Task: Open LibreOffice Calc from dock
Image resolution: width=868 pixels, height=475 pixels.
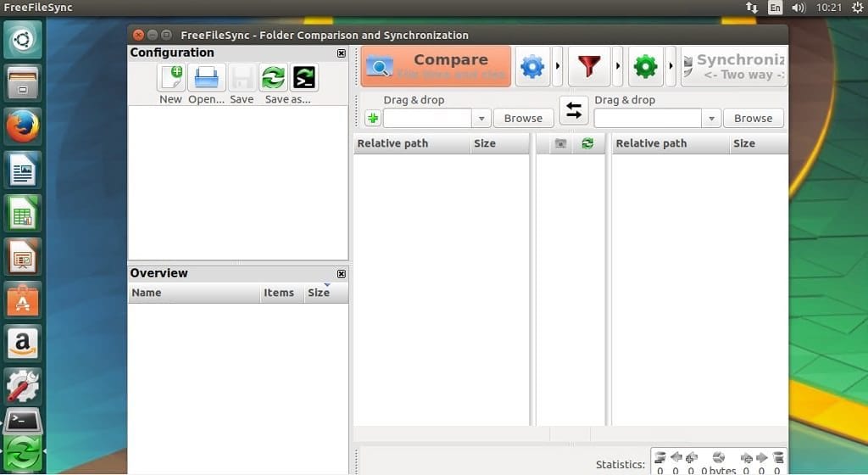Action: pyautogui.click(x=23, y=213)
